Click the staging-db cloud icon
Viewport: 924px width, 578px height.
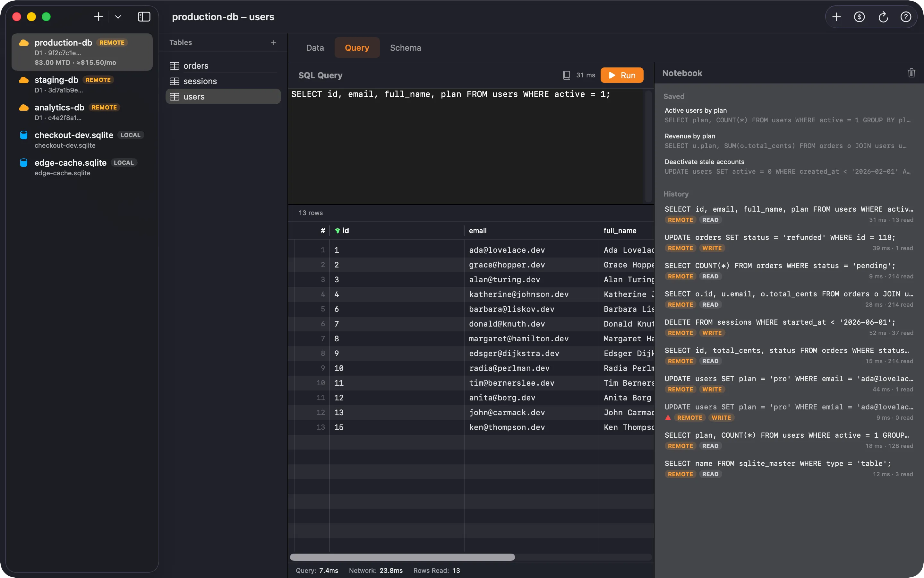coord(24,80)
